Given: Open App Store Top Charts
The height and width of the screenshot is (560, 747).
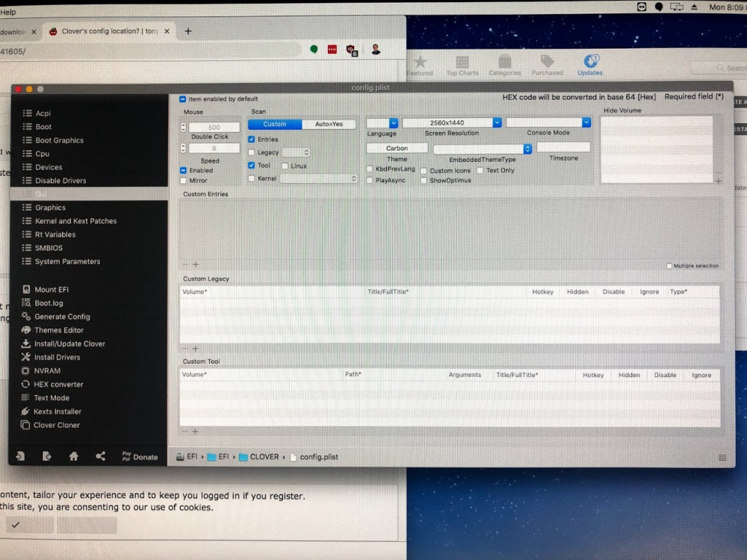Looking at the screenshot, I should tap(462, 66).
